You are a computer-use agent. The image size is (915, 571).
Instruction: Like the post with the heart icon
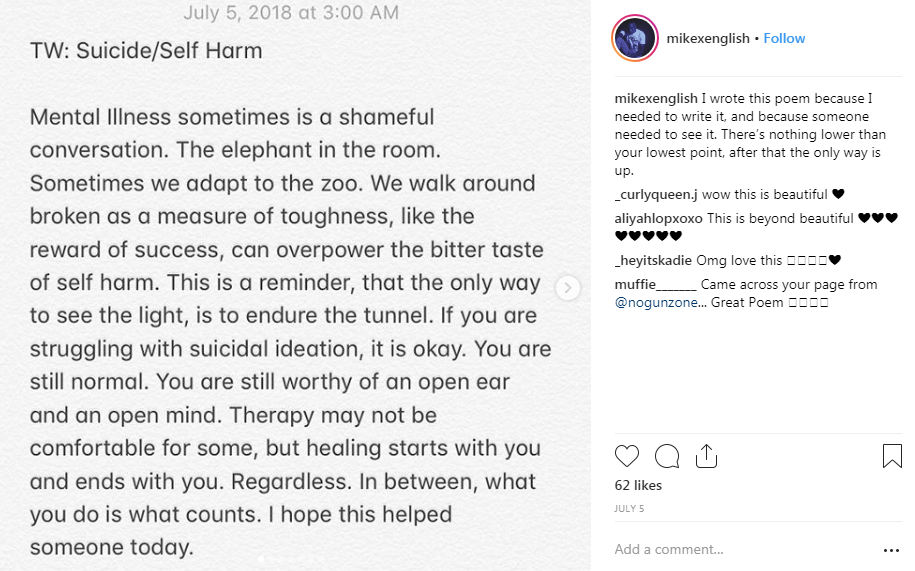coord(627,457)
